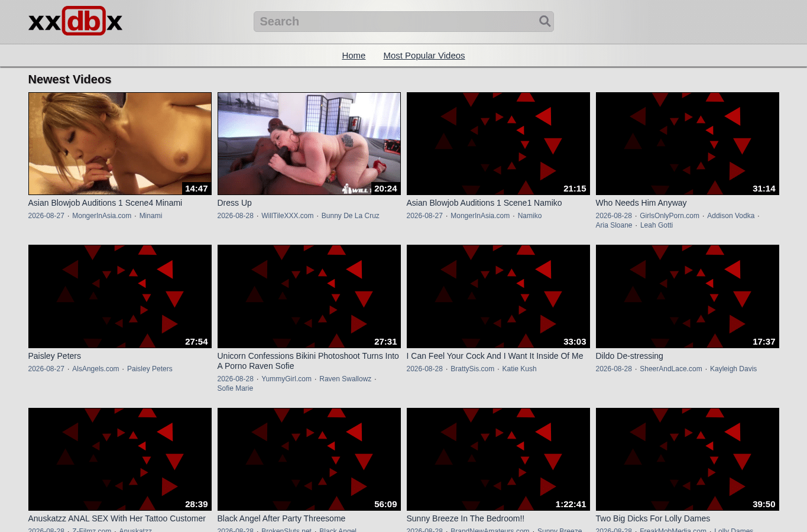Open the Sunny Breeze In The Bedroom title
Viewport: 807px width, 532px height.
(465, 518)
